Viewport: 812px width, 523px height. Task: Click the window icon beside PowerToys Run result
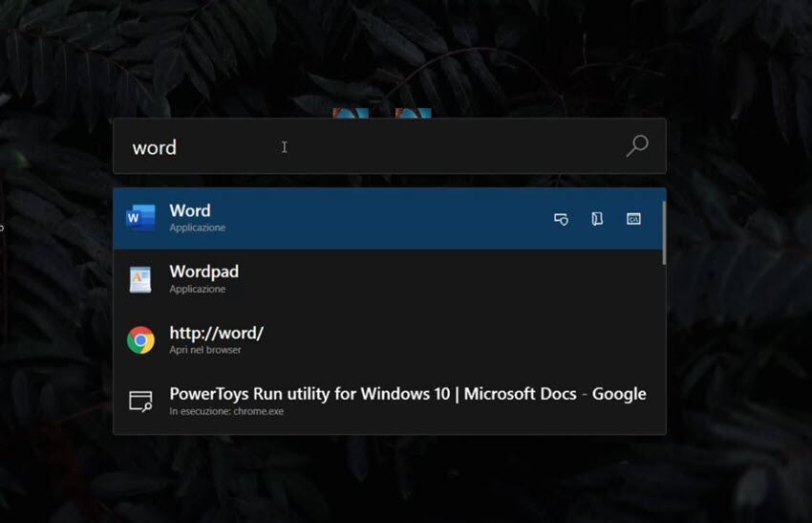[x=140, y=401]
